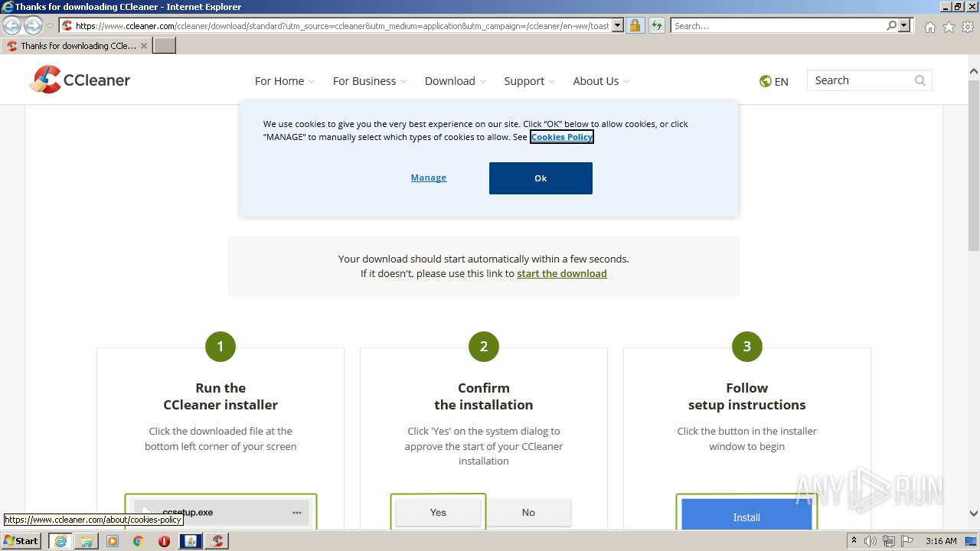Show hidden system tray icons
Viewport: 980px width, 551px height.
[x=854, y=541]
